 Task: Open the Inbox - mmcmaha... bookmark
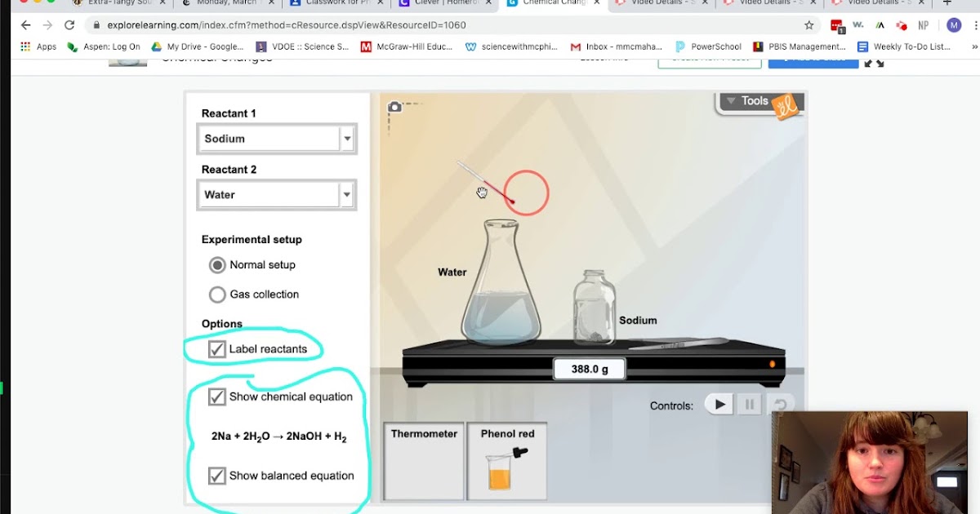tap(617, 47)
